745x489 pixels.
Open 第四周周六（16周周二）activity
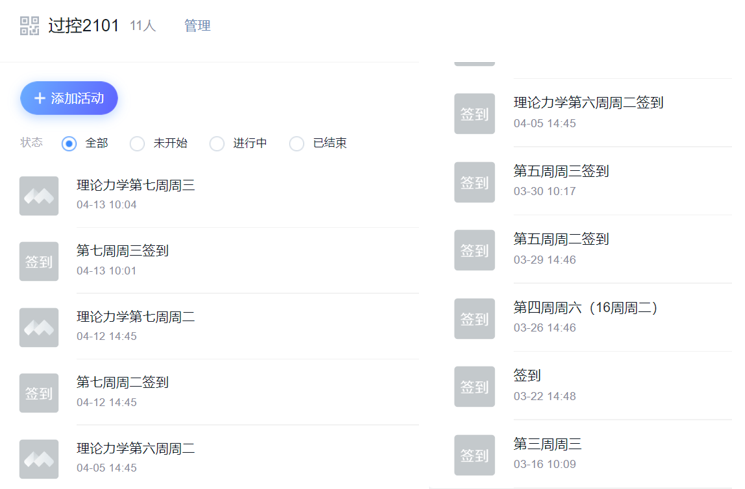coord(585,307)
